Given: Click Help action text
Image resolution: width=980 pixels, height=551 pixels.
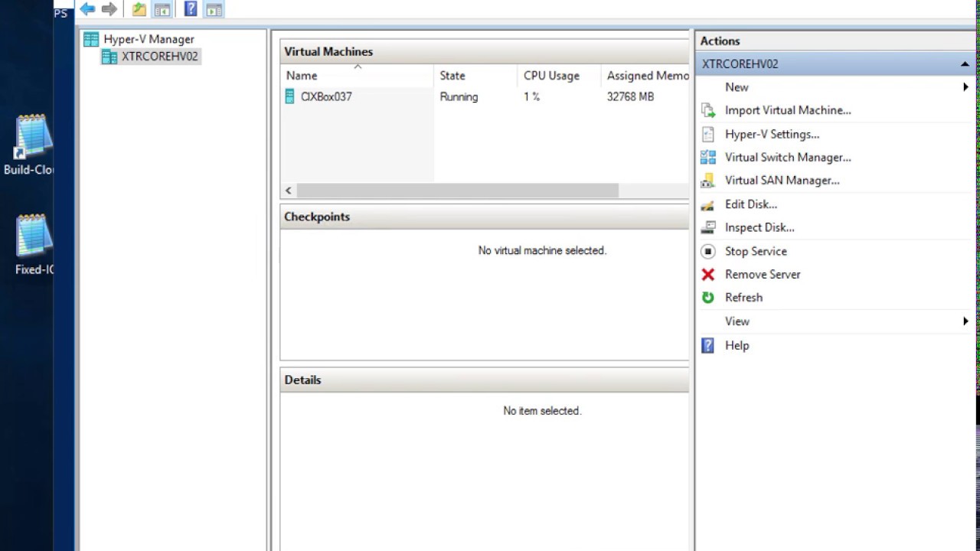Looking at the screenshot, I should pos(737,345).
